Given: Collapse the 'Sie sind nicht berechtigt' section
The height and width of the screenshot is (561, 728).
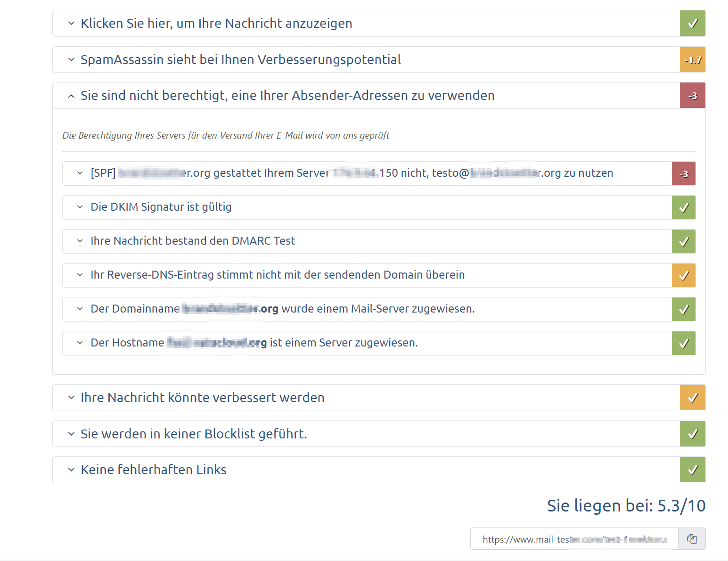Looking at the screenshot, I should point(287,96).
